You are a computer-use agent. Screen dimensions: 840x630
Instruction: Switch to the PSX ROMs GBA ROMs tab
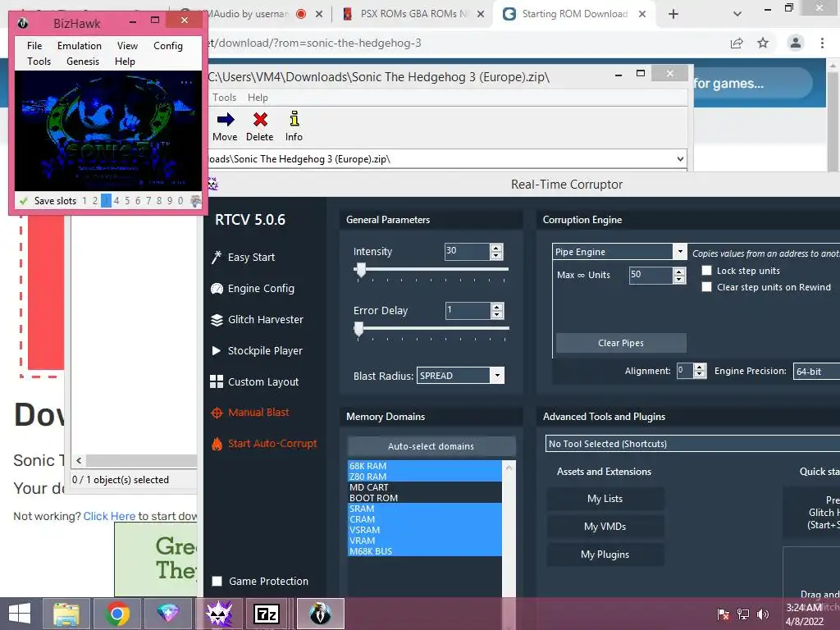pyautogui.click(x=412, y=14)
